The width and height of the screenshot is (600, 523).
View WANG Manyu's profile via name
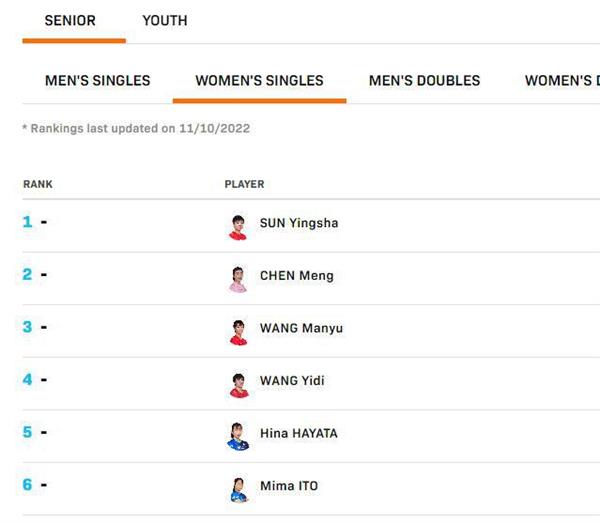(x=301, y=328)
